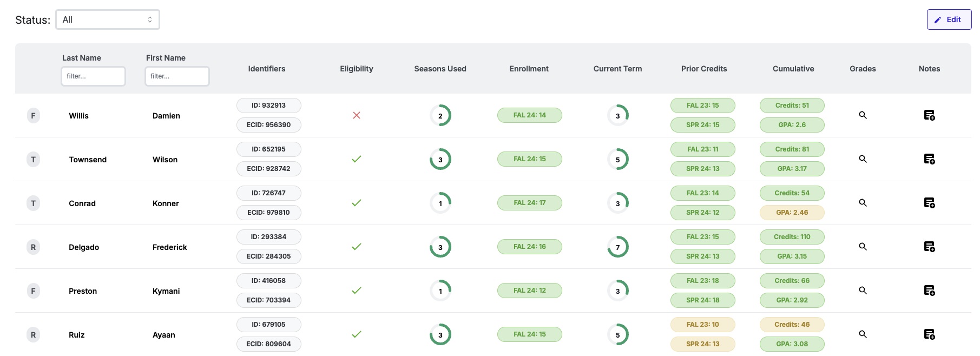Click the F class badge beside Willis
Viewport: 980px width, 356px height.
(34, 116)
